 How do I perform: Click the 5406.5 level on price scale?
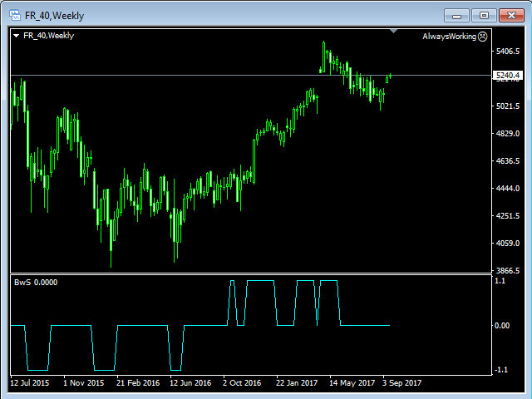tap(507, 52)
